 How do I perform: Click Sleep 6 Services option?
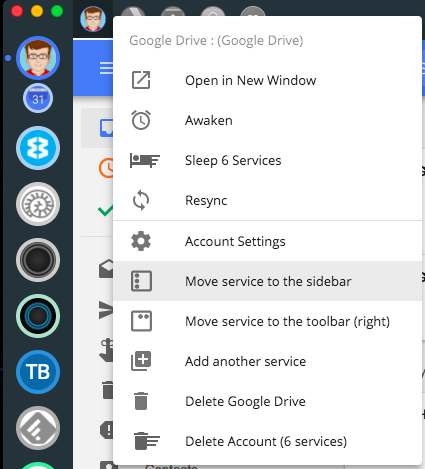[x=267, y=160]
